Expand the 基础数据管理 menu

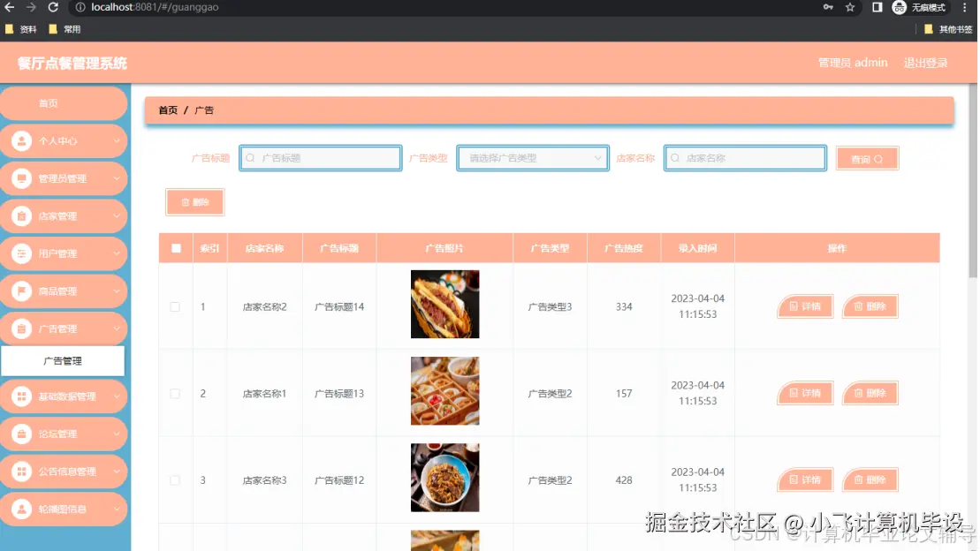(x=64, y=396)
